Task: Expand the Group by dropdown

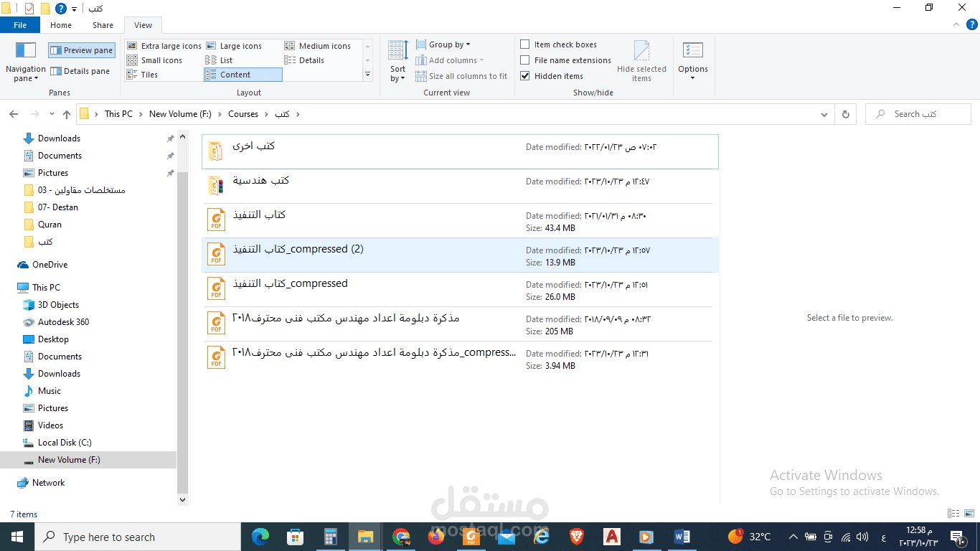Action: tap(443, 44)
